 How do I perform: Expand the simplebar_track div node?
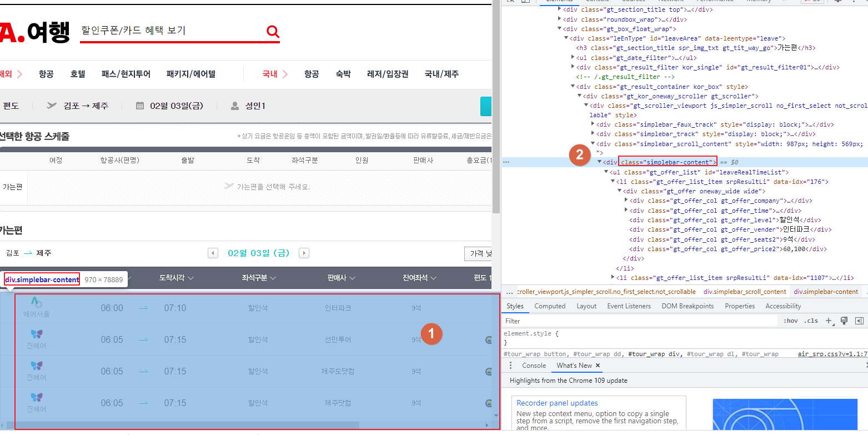(593, 134)
